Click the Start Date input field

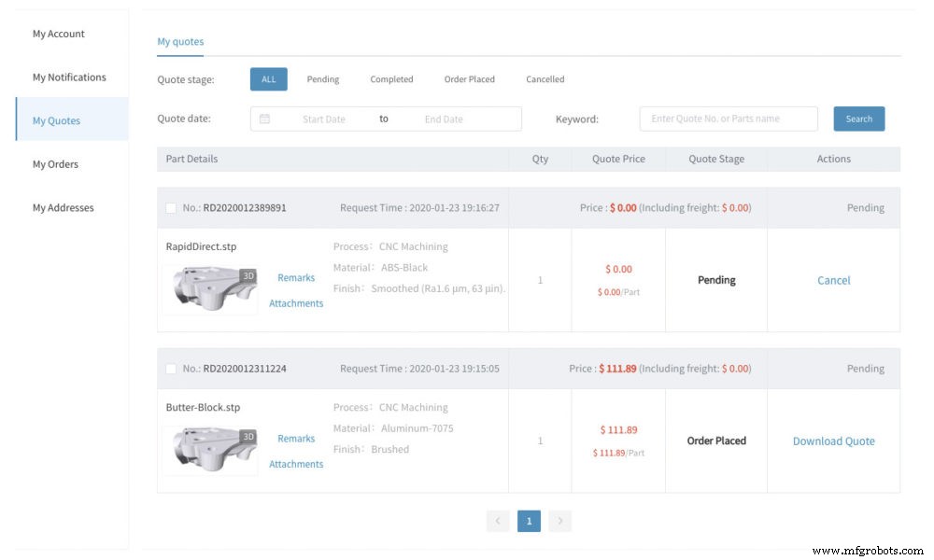(x=322, y=119)
